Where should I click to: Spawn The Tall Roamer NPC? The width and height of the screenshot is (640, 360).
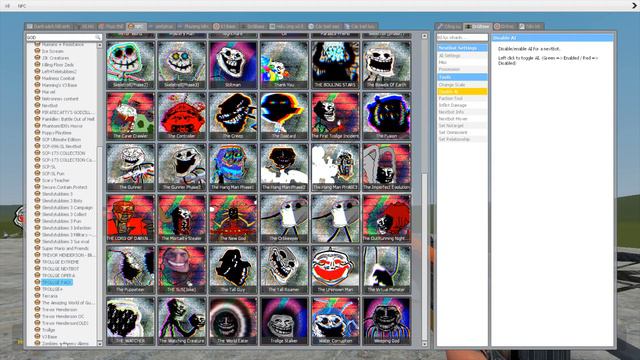pos(284,269)
